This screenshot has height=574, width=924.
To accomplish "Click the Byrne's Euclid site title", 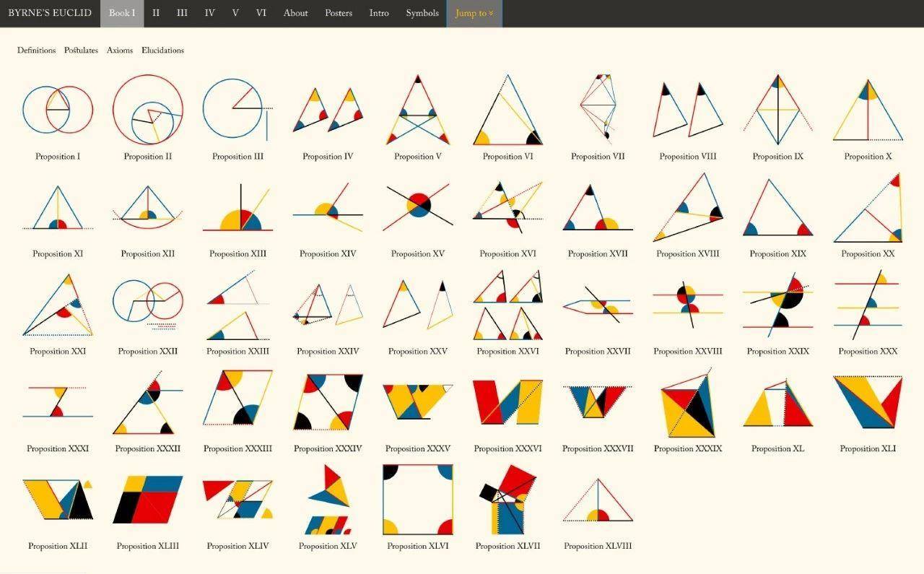I will [50, 13].
